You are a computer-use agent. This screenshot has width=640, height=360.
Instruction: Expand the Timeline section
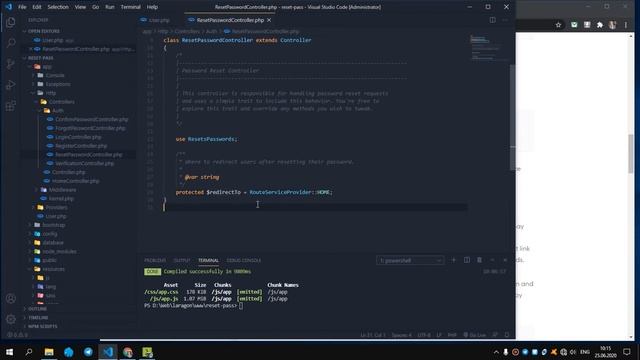38,318
